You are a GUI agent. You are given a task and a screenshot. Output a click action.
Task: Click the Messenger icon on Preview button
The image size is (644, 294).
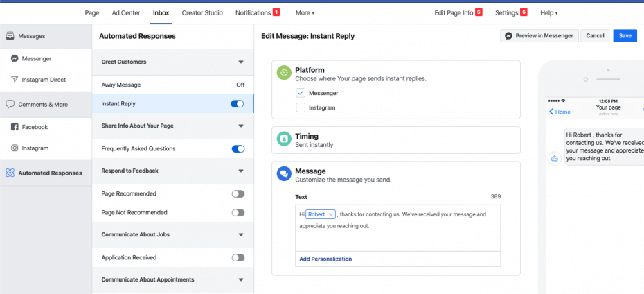click(508, 36)
